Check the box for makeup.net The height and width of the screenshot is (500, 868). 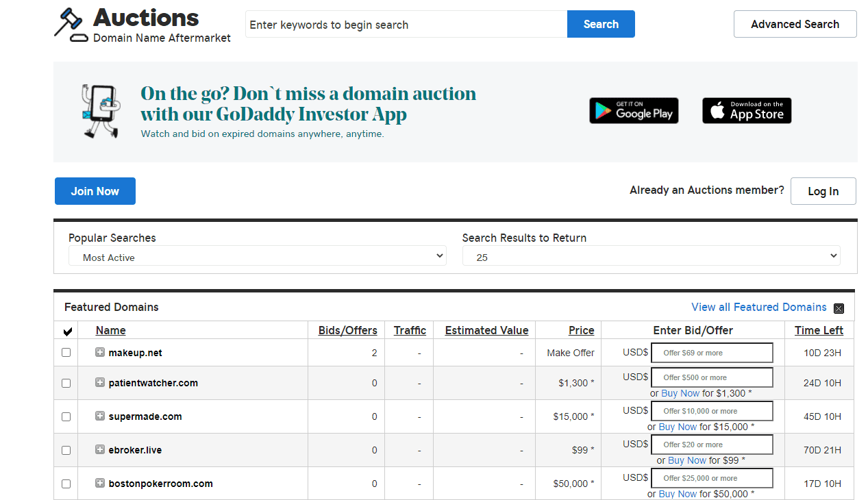point(66,353)
